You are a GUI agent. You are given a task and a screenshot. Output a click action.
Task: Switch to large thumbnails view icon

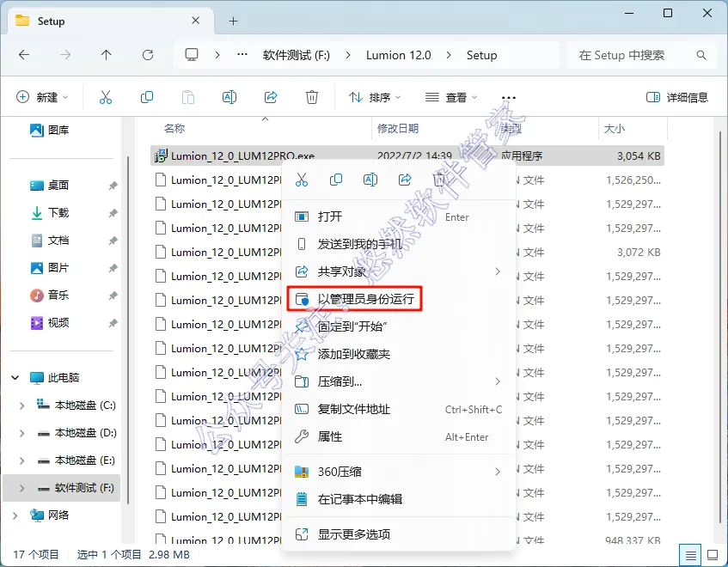pos(713,555)
